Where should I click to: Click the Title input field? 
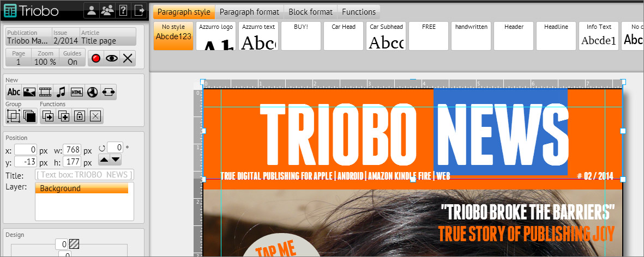85,175
